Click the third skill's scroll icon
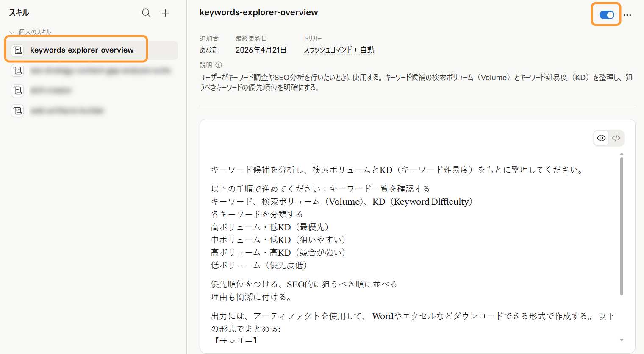The image size is (644, 354). coord(17,90)
